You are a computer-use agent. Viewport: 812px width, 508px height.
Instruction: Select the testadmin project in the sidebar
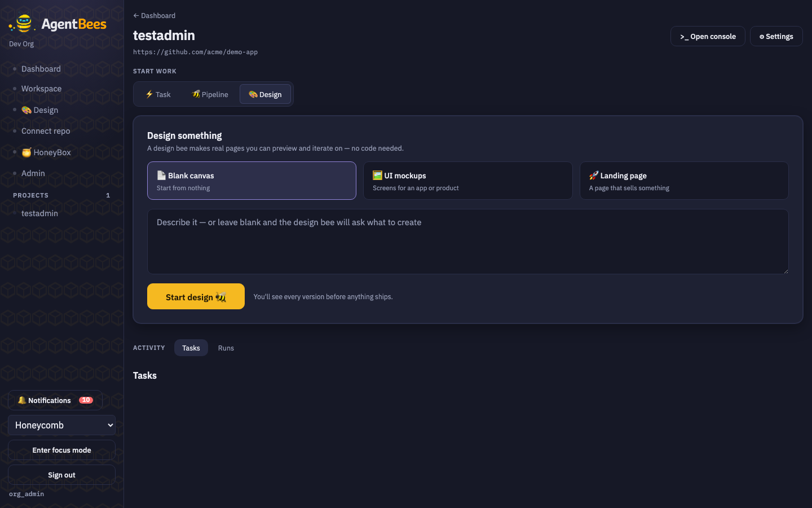(x=39, y=213)
